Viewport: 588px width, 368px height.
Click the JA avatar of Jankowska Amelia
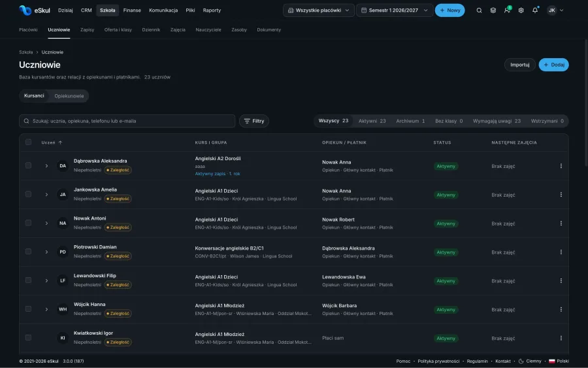pos(63,194)
